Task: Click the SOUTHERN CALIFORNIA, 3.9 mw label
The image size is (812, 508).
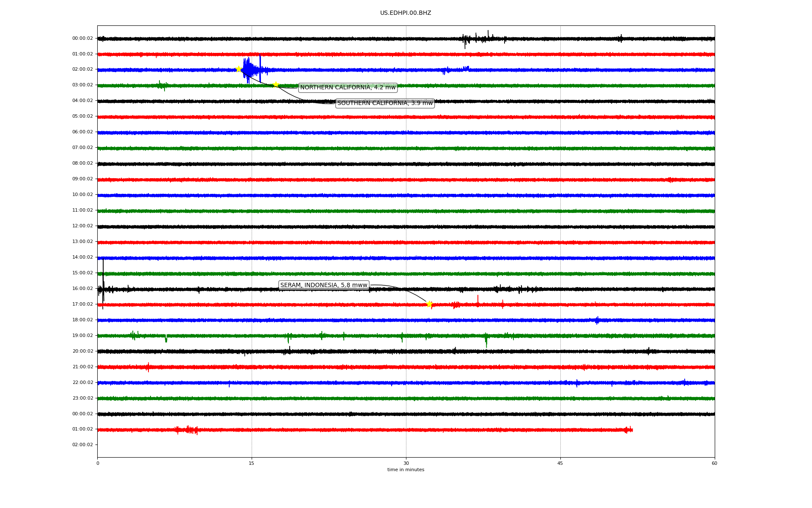Action: click(385, 103)
